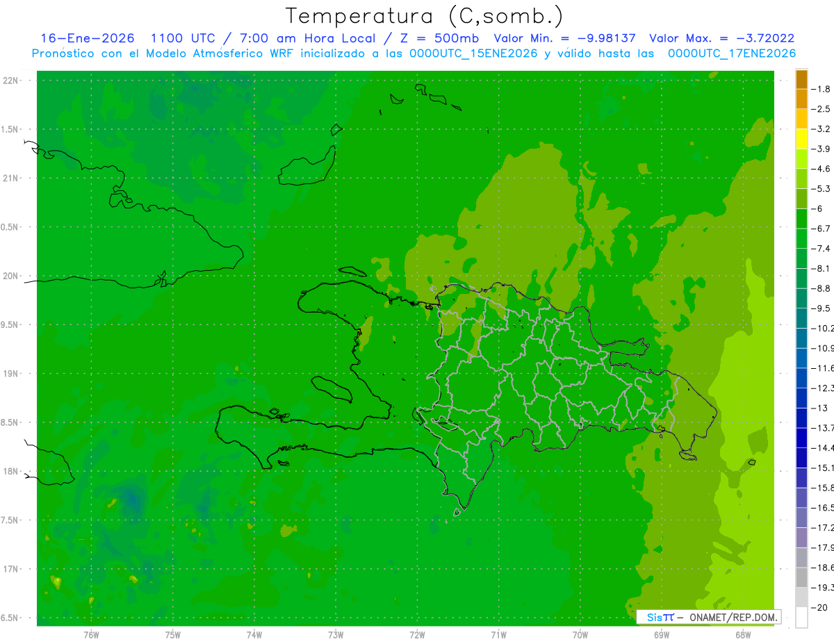This screenshot has width=834, height=644.
Task: Click the "72W" longitude label
Action: 417,634
